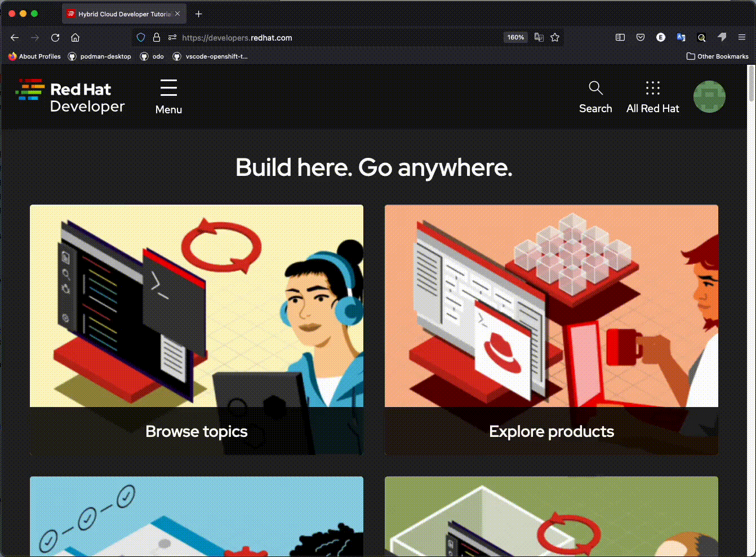756x557 pixels.
Task: Open the Browse topics card
Action: 197,330
